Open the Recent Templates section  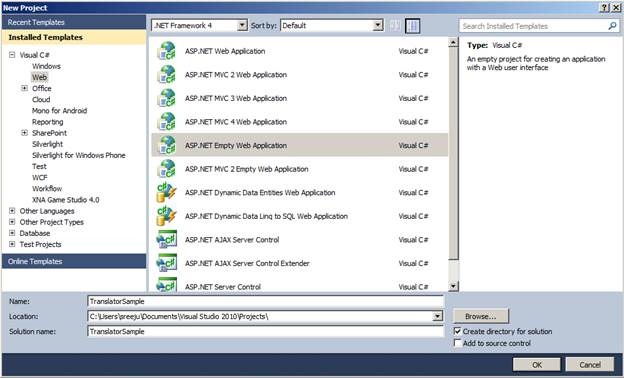coord(74,22)
